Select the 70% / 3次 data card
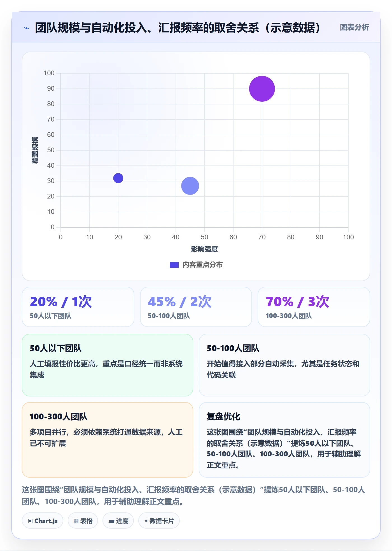 pos(314,307)
